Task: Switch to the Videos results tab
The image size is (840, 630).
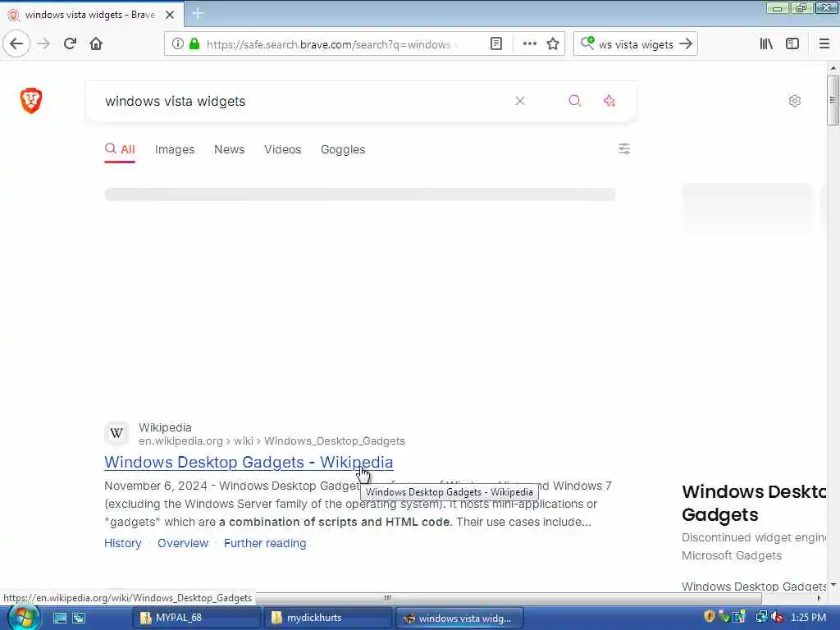Action: pyautogui.click(x=283, y=149)
